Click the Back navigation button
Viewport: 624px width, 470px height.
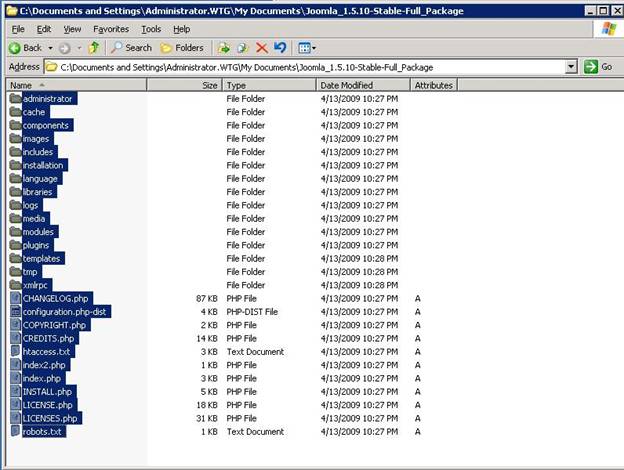(x=25, y=48)
